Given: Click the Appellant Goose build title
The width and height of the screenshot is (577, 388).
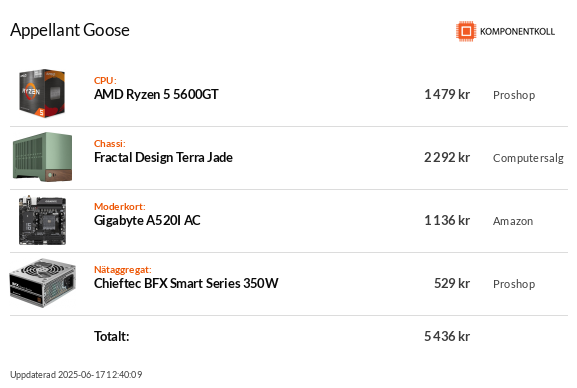Looking at the screenshot, I should pyautogui.click(x=70, y=30).
